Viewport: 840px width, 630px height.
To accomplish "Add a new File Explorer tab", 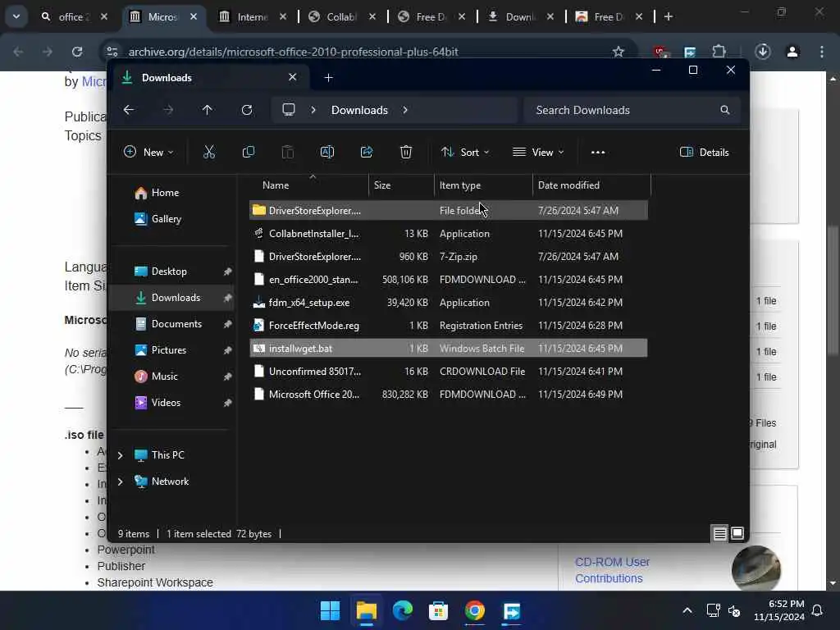I will pos(328,78).
